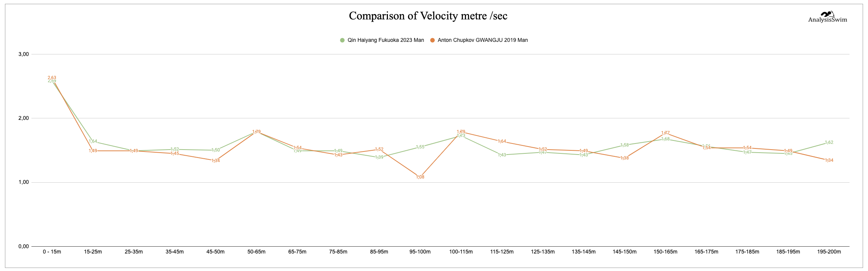Click the green Qin Haiyang legend dot
Screen dimensions: 868x271
(x=342, y=40)
